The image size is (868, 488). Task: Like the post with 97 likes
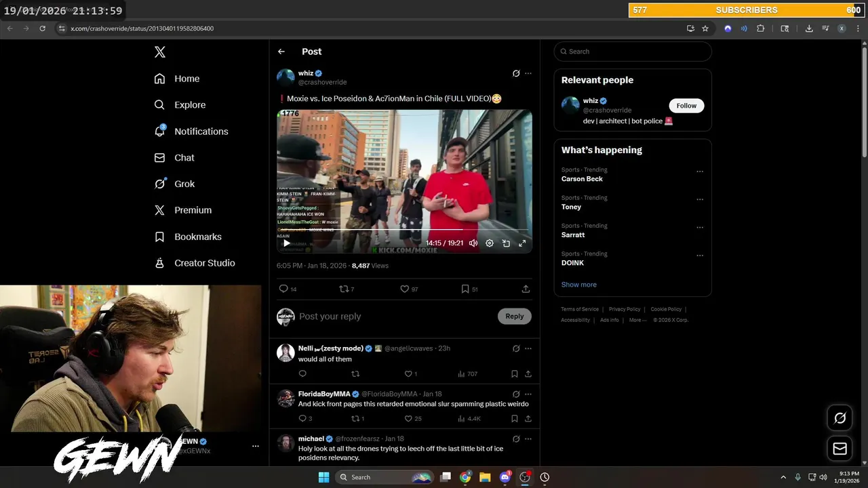click(409, 289)
